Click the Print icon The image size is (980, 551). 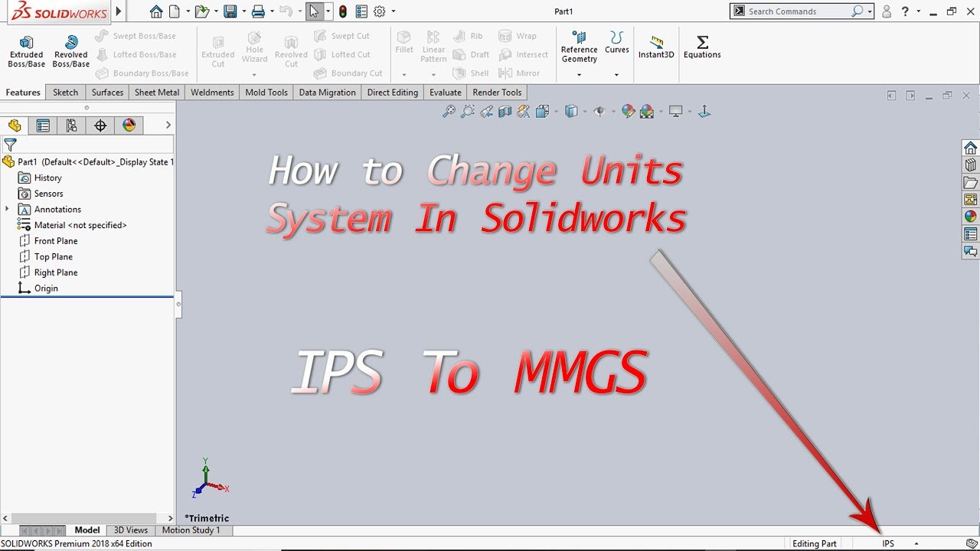pos(258,11)
